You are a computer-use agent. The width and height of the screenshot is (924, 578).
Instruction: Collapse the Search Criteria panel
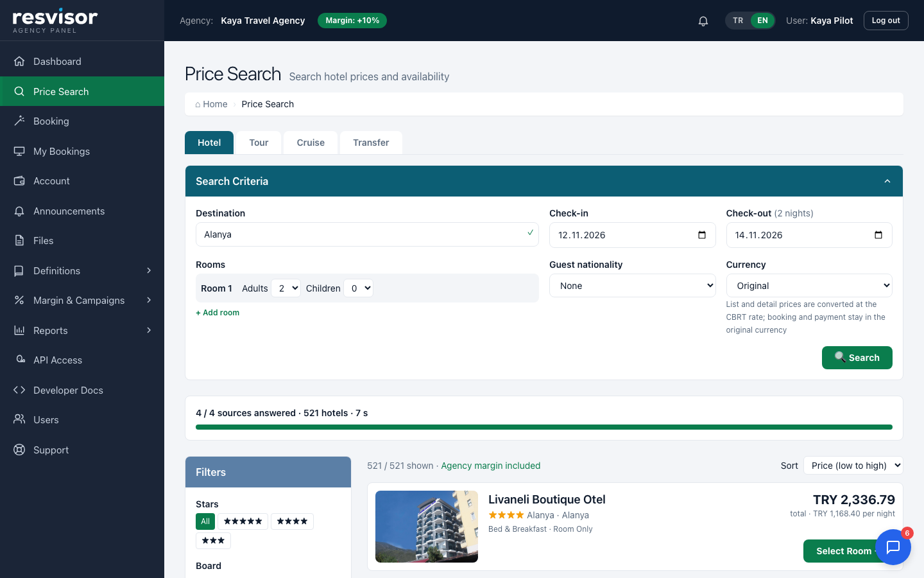pyautogui.click(x=887, y=181)
